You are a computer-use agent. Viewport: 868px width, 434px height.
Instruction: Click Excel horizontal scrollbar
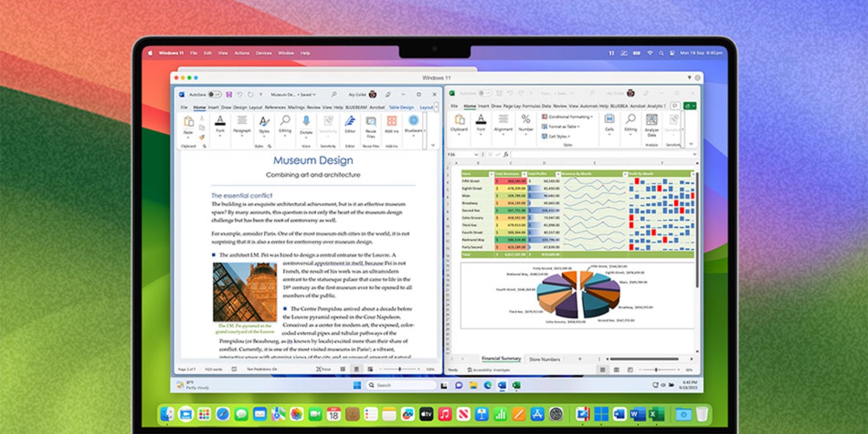644,359
